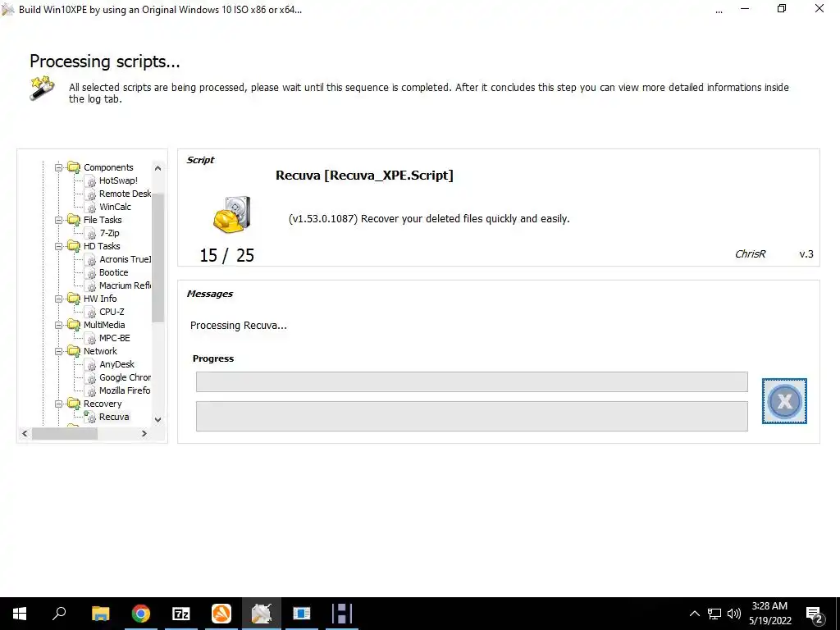Collapse the HW Info folder node

58,299
